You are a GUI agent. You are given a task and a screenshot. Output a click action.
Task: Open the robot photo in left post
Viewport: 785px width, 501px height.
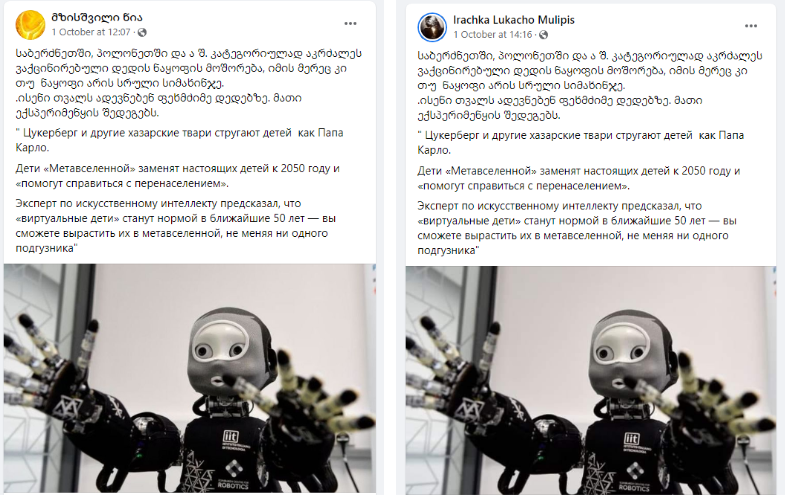190,378
